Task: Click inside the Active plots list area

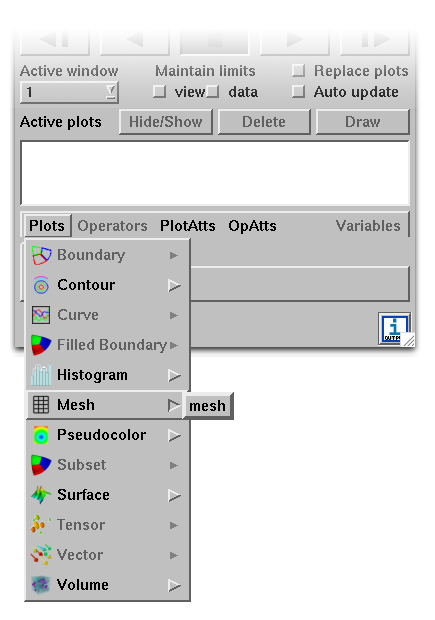Action: [x=215, y=173]
